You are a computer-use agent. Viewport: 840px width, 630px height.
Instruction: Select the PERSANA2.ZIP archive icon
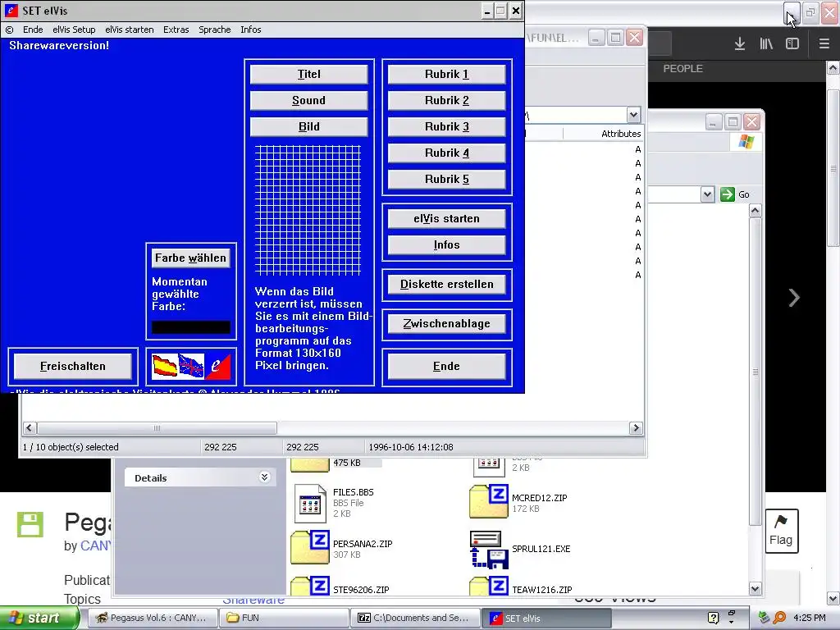[310, 547]
